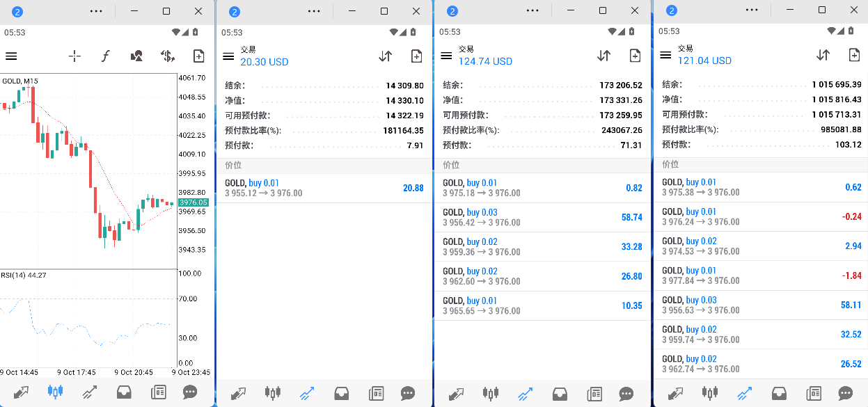Open Quotes tab in chart window bottom bar
868x407 pixels.
click(x=20, y=392)
